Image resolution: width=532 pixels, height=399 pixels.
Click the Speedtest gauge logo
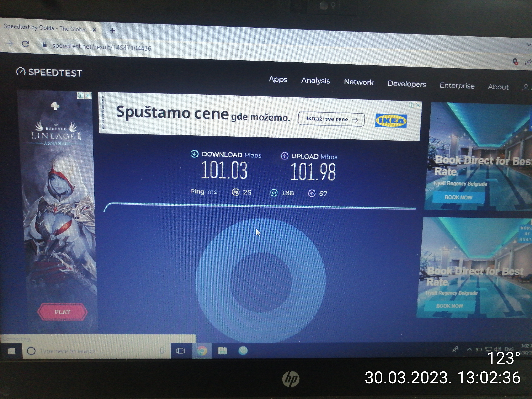21,71
